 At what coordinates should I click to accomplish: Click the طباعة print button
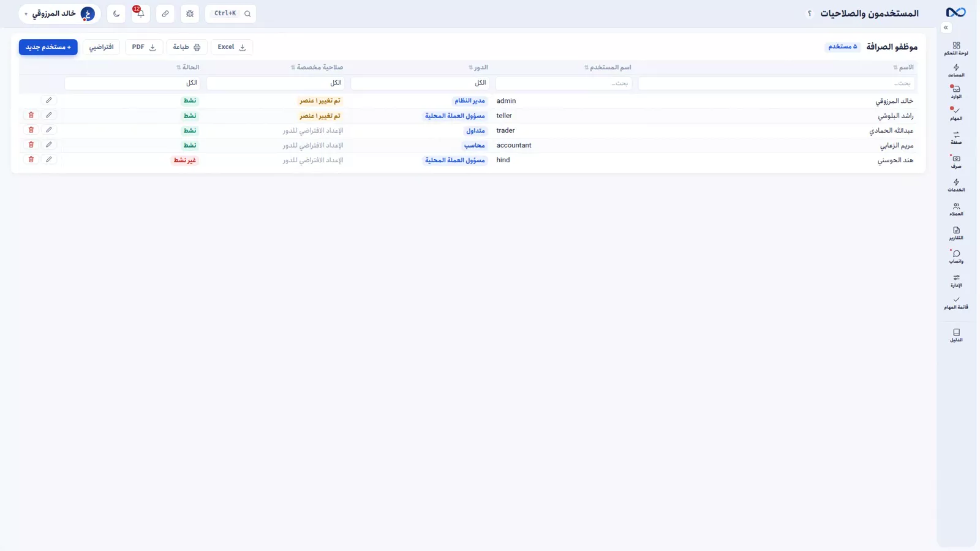[187, 47]
